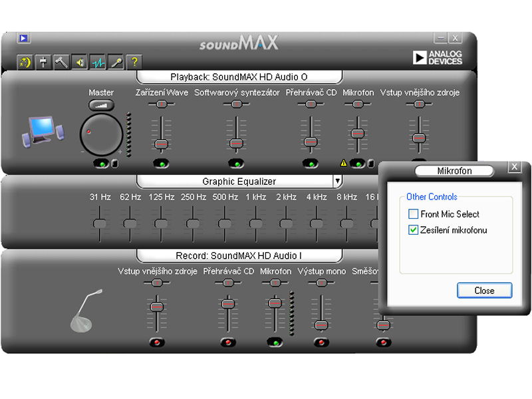The height and width of the screenshot is (399, 532).
Task: Click the Softwarový syntezátor balance slider
Action: tap(237, 104)
